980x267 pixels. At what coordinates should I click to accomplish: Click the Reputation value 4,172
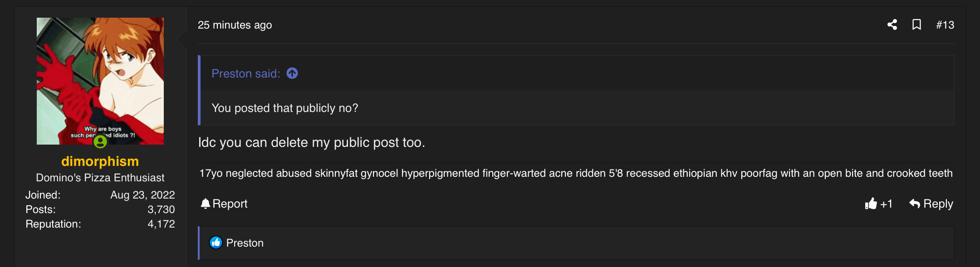(x=161, y=224)
